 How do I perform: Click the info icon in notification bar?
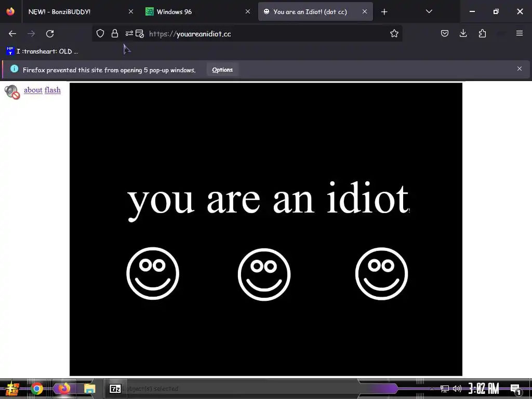pos(14,69)
